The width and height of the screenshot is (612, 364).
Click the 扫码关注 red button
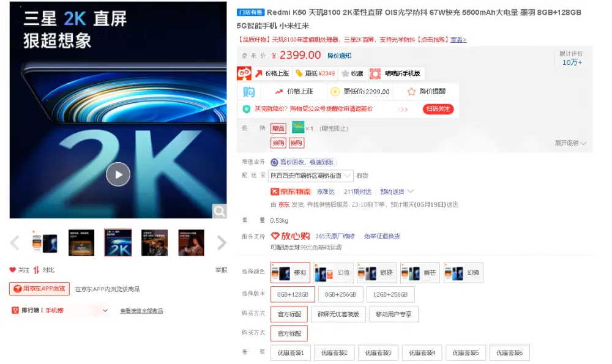pos(438,110)
